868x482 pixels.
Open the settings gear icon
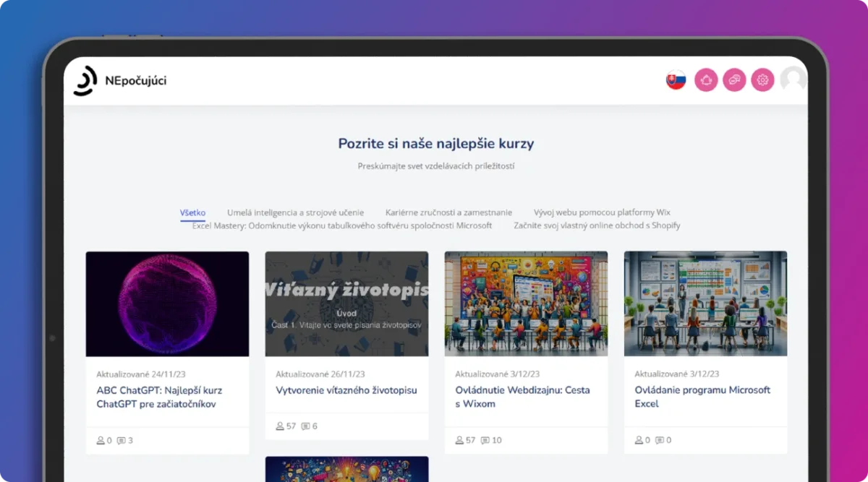coord(762,79)
